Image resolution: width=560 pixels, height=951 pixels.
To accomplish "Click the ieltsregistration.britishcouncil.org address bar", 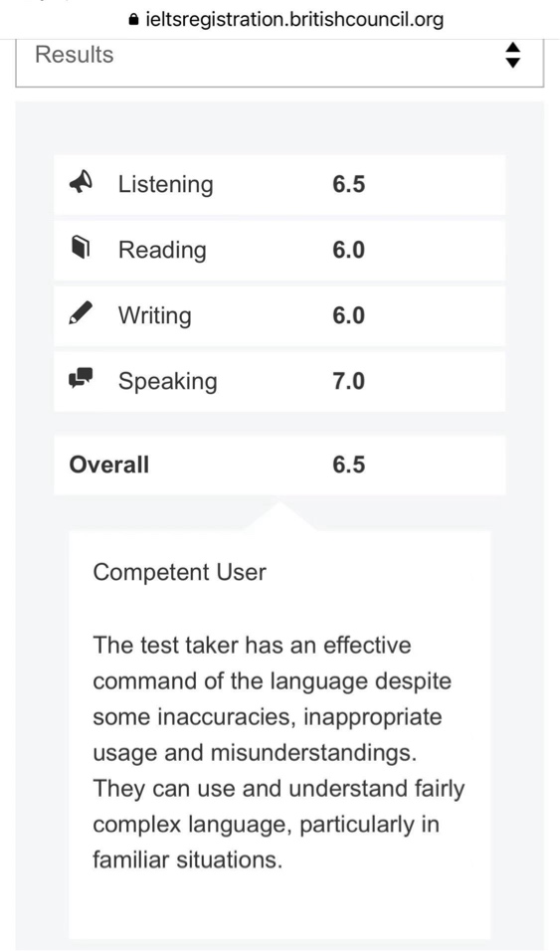I will (x=285, y=20).
